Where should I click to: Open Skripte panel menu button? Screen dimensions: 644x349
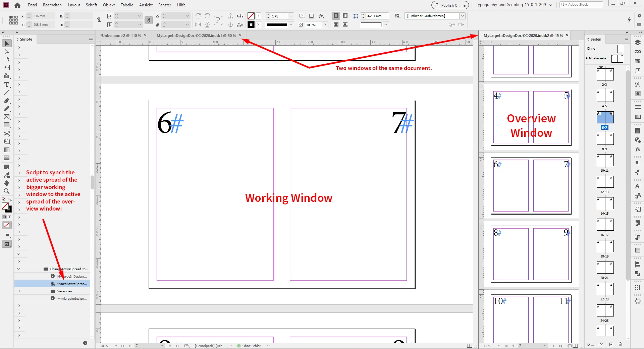click(x=91, y=39)
